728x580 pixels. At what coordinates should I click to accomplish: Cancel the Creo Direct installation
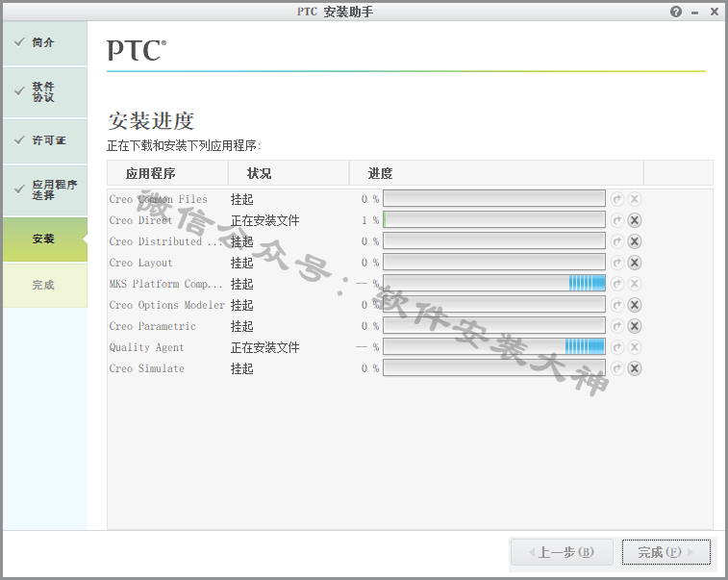635,220
